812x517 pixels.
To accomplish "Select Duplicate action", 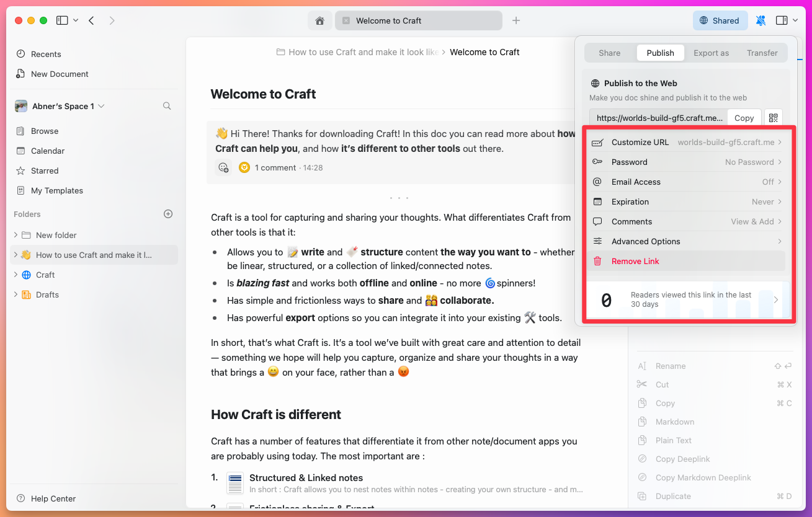I will (x=673, y=496).
